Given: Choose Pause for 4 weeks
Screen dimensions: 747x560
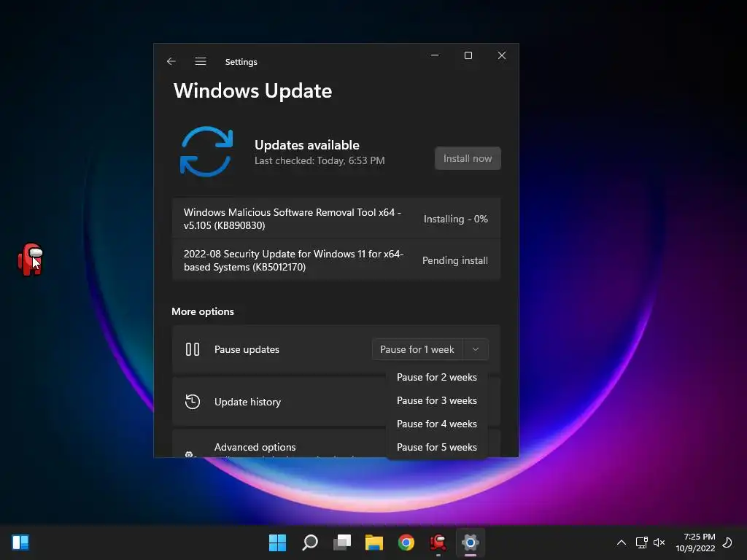Looking at the screenshot, I should pyautogui.click(x=437, y=424).
